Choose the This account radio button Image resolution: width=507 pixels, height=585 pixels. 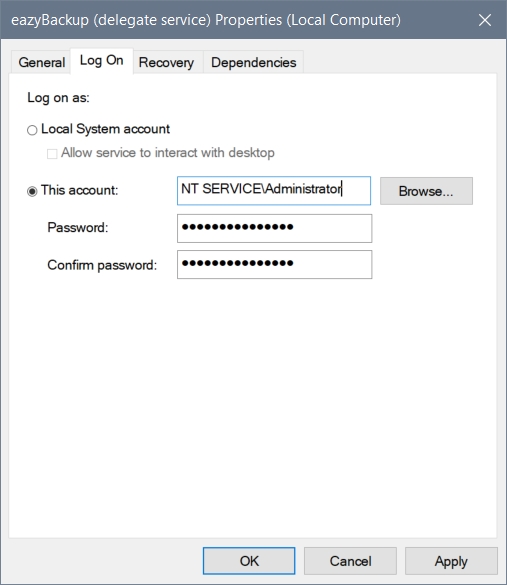coord(32,191)
